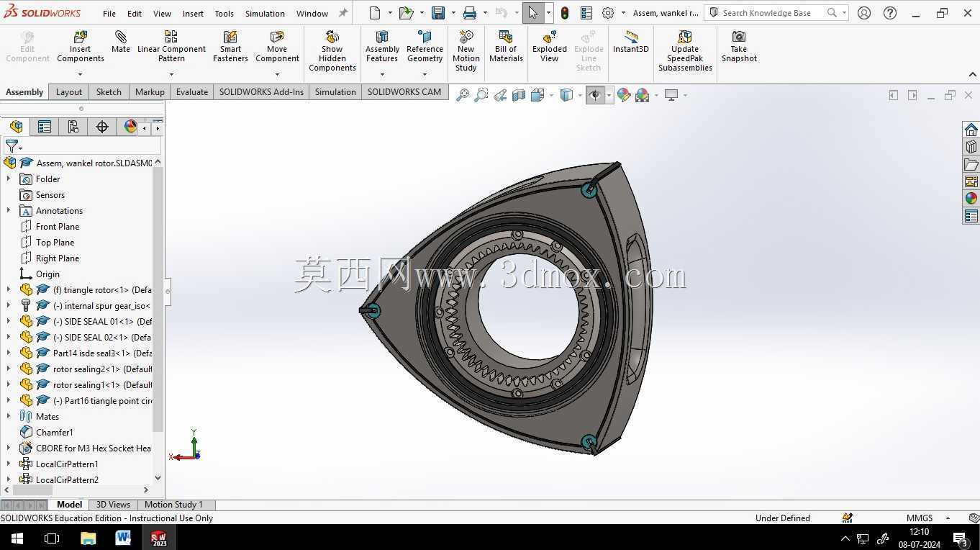Viewport: 980px width, 550px height.
Task: Open the Tools menu
Action: click(x=224, y=14)
